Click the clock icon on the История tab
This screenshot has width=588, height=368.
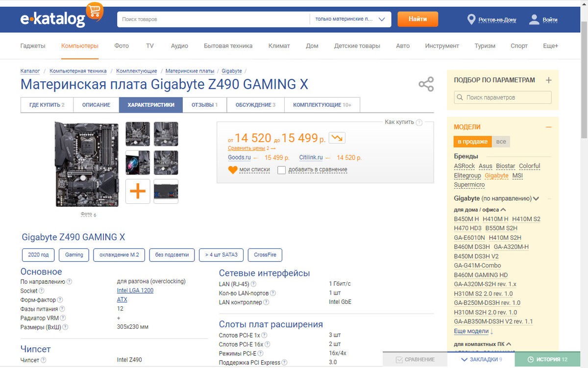tap(530, 360)
